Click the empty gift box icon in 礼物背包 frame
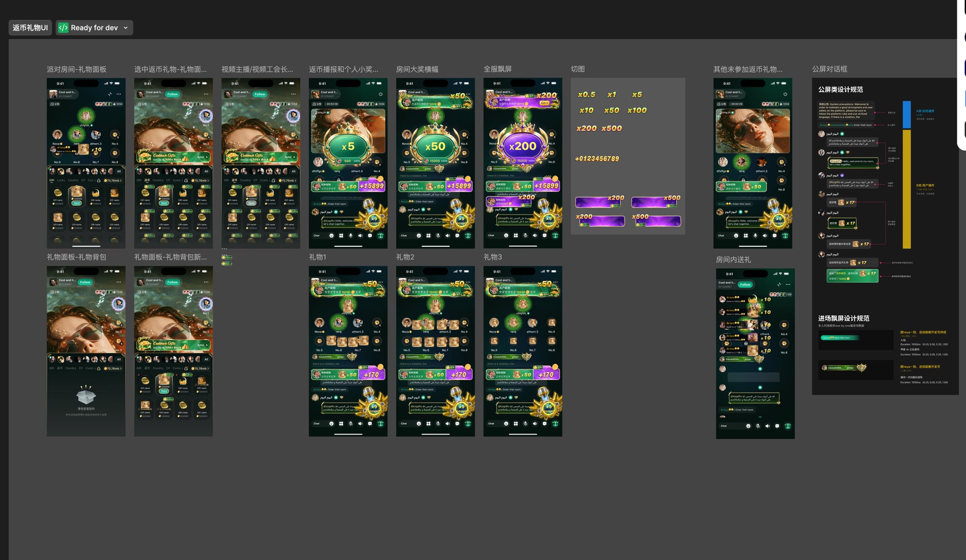This screenshot has width=966, height=560. tap(86, 396)
